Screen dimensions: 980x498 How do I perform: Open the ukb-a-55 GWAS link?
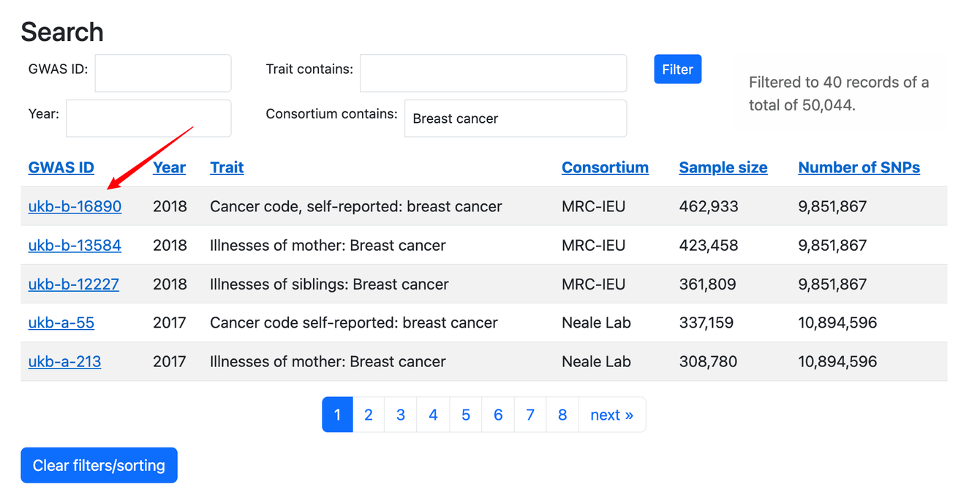pos(61,322)
